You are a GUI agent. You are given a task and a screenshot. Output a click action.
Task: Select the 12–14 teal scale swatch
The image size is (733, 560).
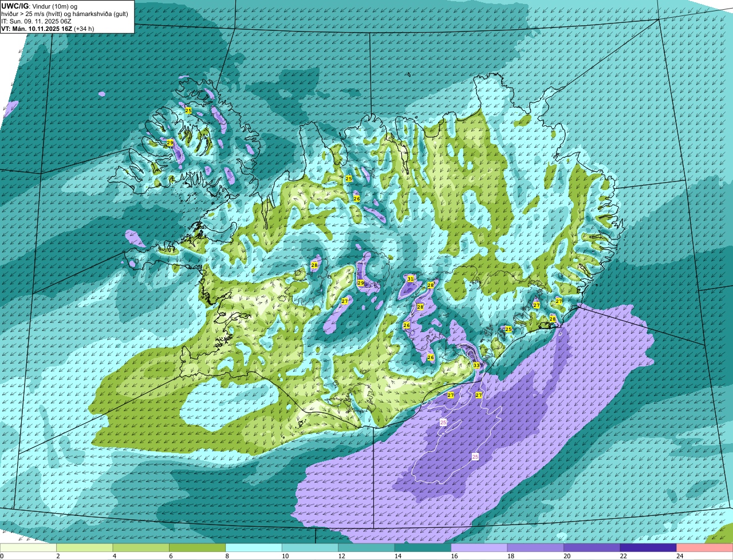[366, 547]
